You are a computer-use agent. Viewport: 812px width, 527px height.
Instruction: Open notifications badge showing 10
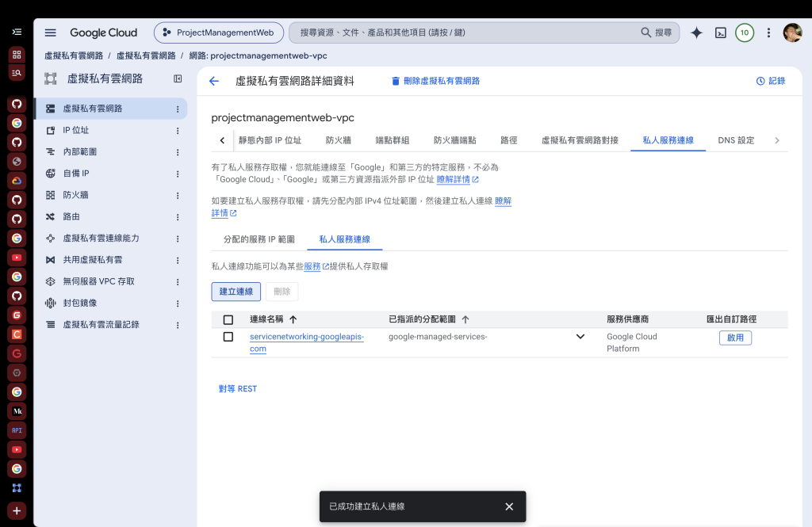(x=744, y=32)
